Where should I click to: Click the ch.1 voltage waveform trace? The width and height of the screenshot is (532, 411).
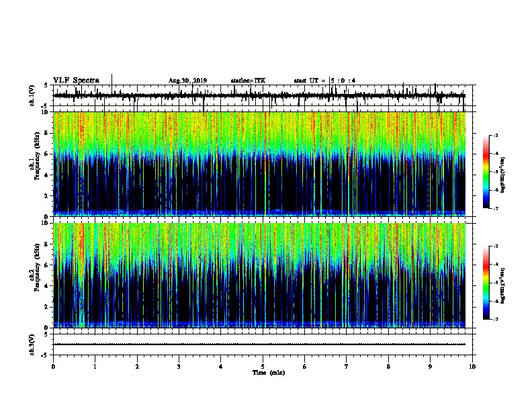[259, 96]
